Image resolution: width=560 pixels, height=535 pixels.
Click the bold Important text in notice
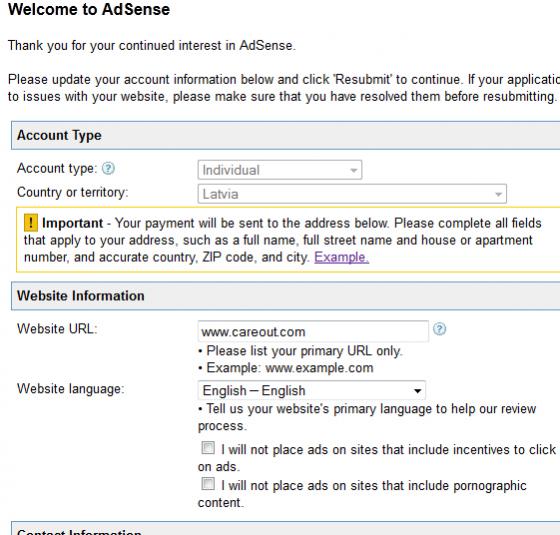pos(72,223)
